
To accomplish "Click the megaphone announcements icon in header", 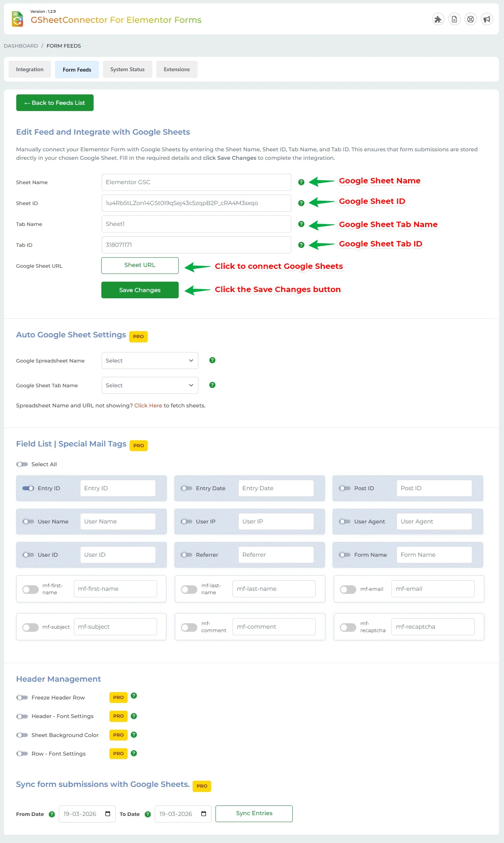I will coord(487,19).
